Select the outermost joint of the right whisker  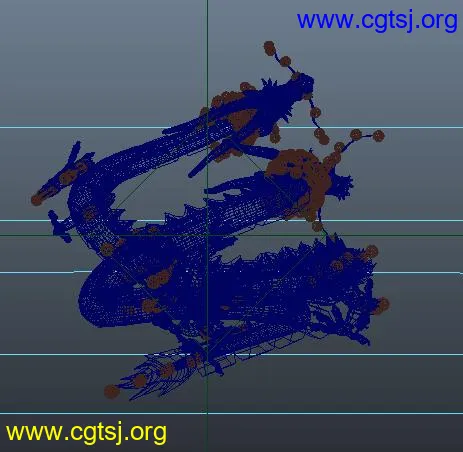click(x=378, y=136)
